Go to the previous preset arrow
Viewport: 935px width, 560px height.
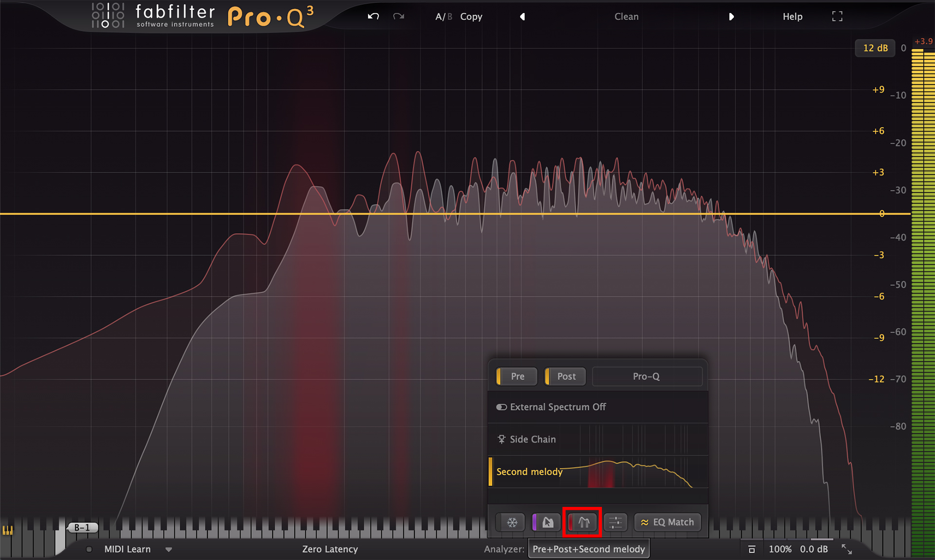tap(522, 17)
